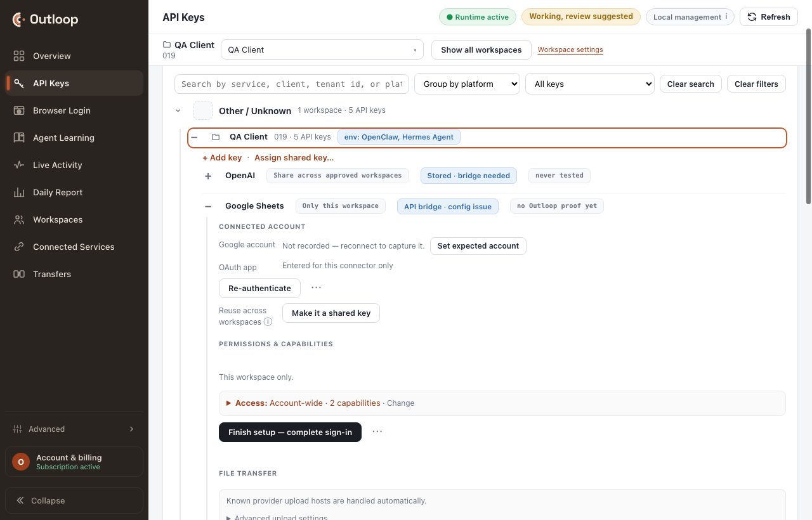This screenshot has width=812, height=520.
Task: Click the Clear search button
Action: (691, 84)
